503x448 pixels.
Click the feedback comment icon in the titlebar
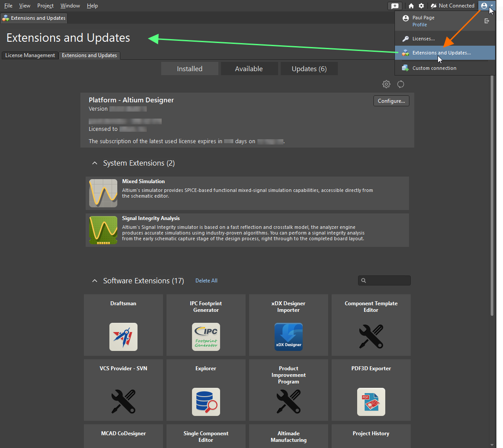[x=394, y=6]
